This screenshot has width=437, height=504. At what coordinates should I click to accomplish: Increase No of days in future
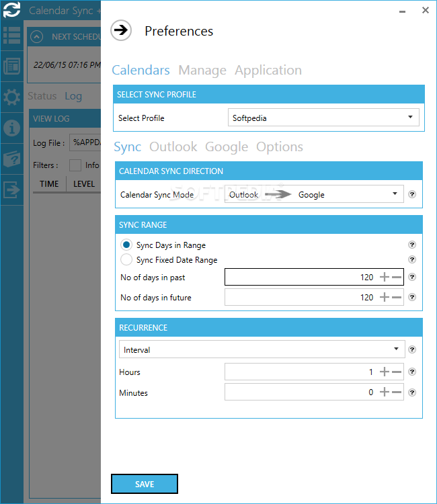click(385, 297)
